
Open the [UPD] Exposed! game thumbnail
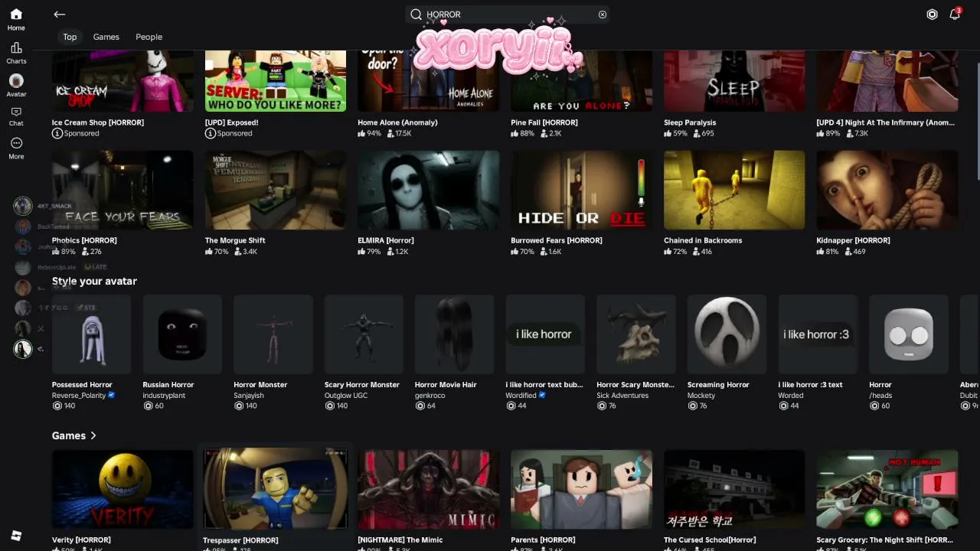point(276,81)
